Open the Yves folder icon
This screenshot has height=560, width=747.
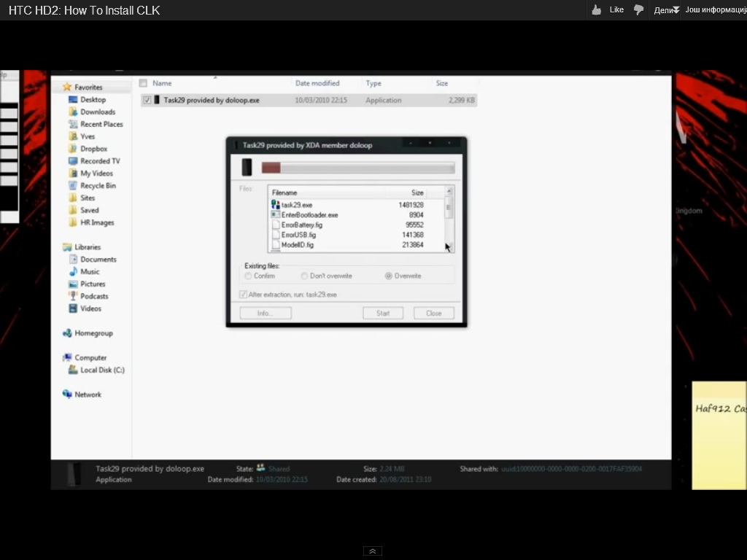[x=73, y=136]
